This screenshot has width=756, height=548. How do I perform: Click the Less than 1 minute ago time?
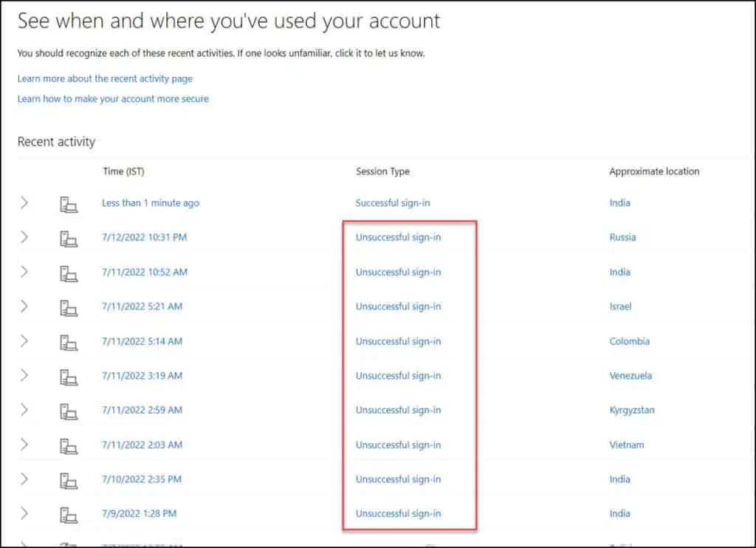point(151,203)
